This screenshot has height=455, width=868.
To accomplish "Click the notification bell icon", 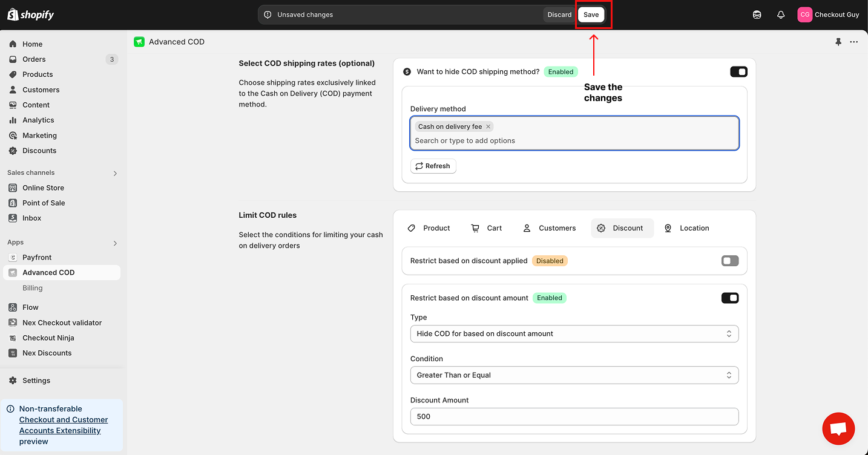I will coord(781,15).
